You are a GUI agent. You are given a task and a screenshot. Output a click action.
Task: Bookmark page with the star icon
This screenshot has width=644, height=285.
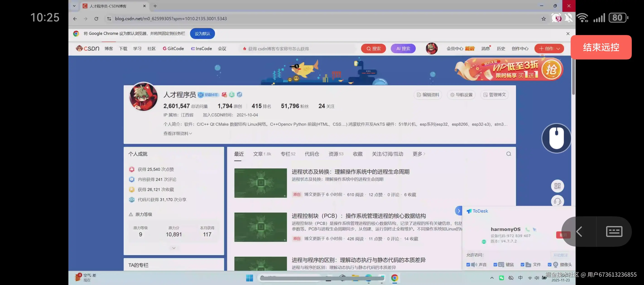click(543, 19)
